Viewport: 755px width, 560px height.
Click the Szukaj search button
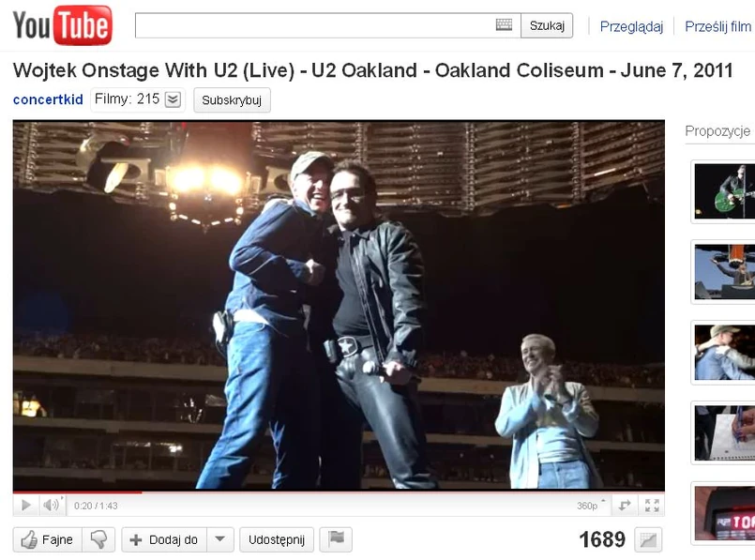547,25
